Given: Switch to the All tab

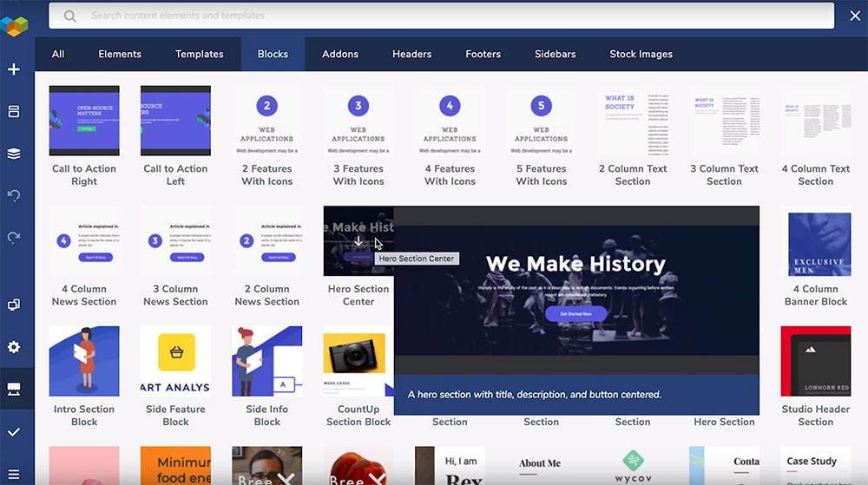Looking at the screenshot, I should click(58, 54).
